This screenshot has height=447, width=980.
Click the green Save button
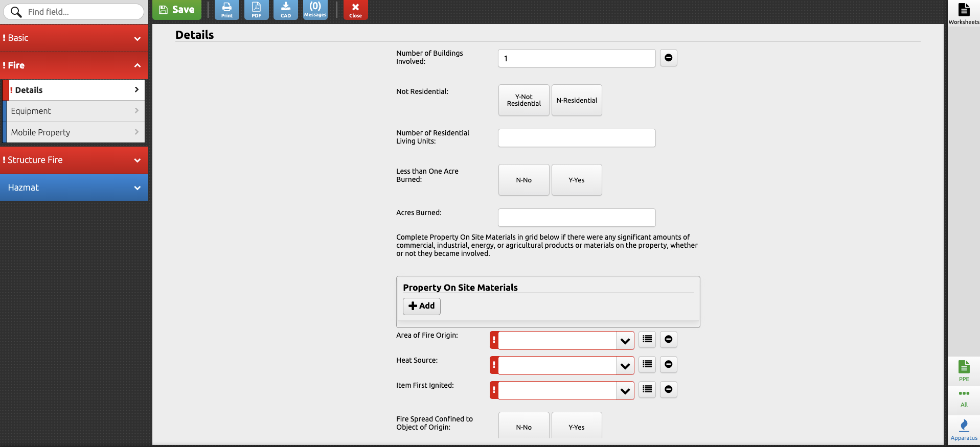pos(177,10)
